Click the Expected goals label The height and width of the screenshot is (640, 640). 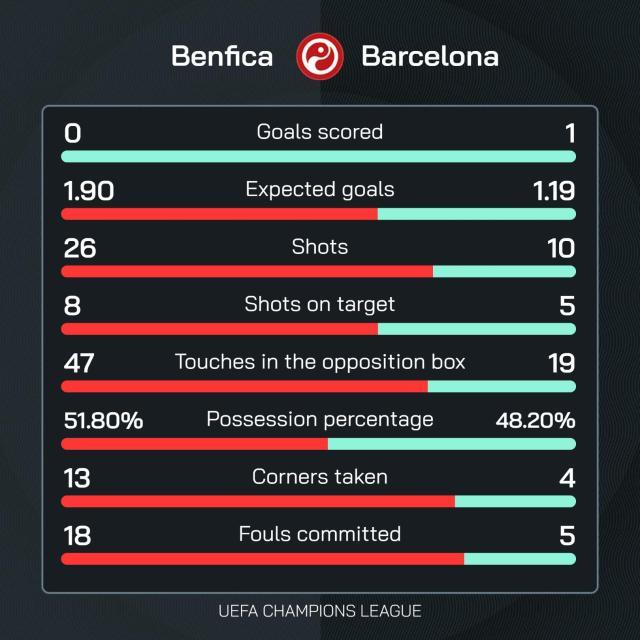(x=320, y=189)
